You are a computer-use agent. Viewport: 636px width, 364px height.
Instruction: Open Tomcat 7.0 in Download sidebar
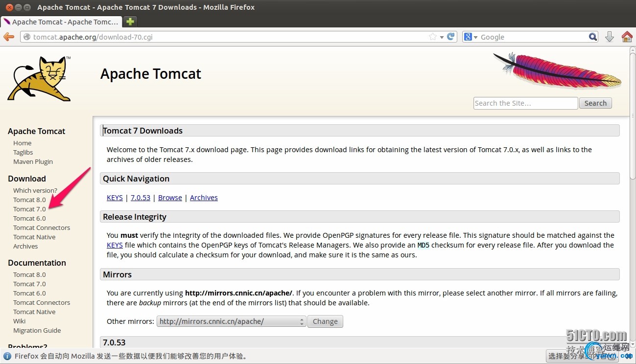coord(29,209)
